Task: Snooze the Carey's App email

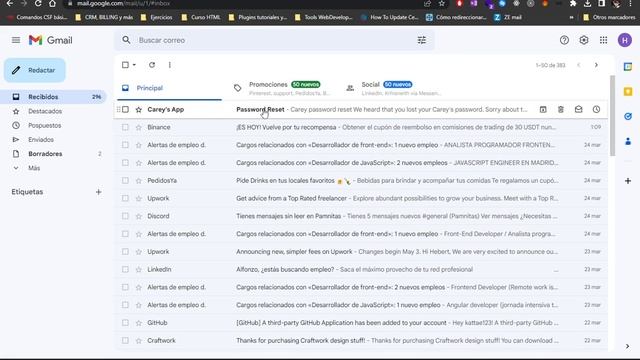Action: click(596, 109)
